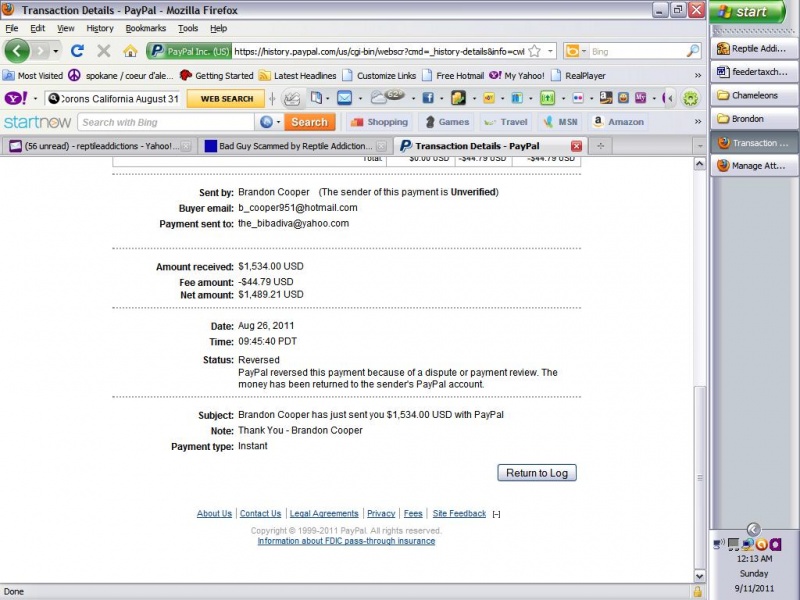Click the PayPal Inc. site identity badge
Image resolution: width=800 pixels, height=600 pixels.
point(189,52)
